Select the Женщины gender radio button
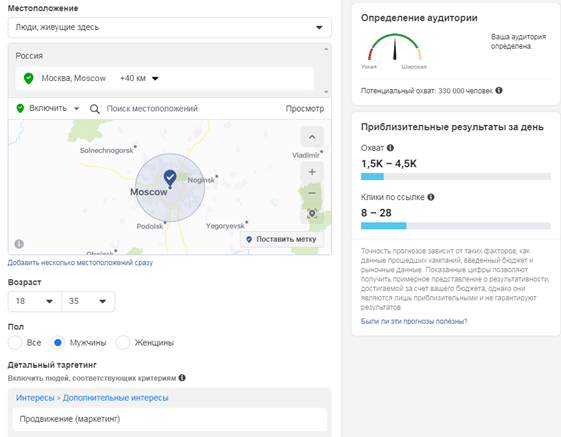The width and height of the screenshot is (561, 437). (123, 343)
